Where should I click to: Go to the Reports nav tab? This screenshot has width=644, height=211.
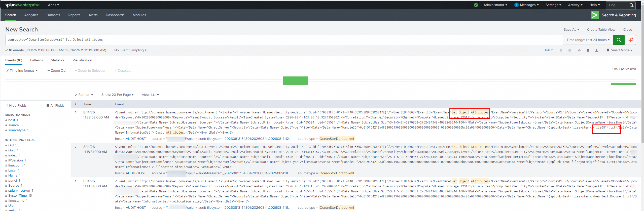click(74, 15)
